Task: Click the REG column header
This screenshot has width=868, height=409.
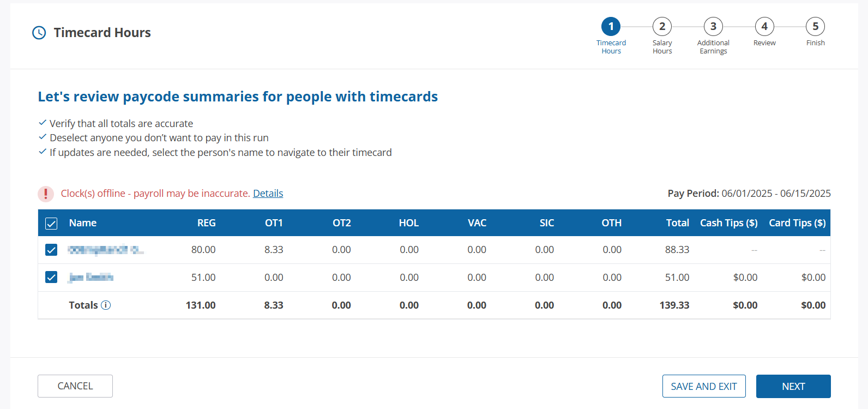Action: 207,223
